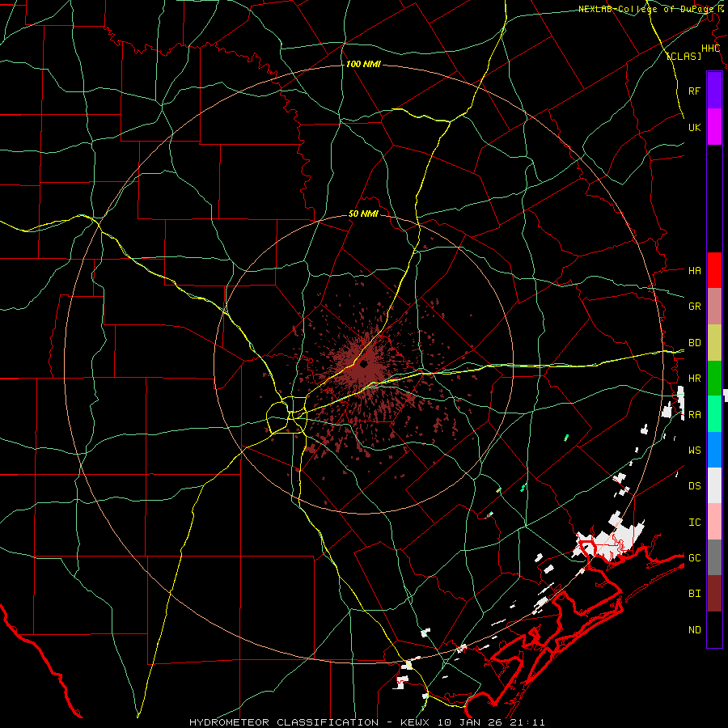This screenshot has width=728, height=728.
Task: Click the Hydrometeor Classification KEWX title caption
Action: coord(366,722)
